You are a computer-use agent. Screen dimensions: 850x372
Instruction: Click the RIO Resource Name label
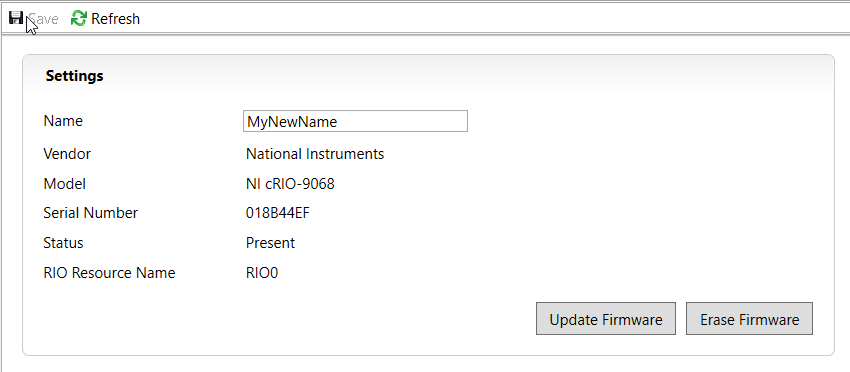pyautogui.click(x=110, y=273)
